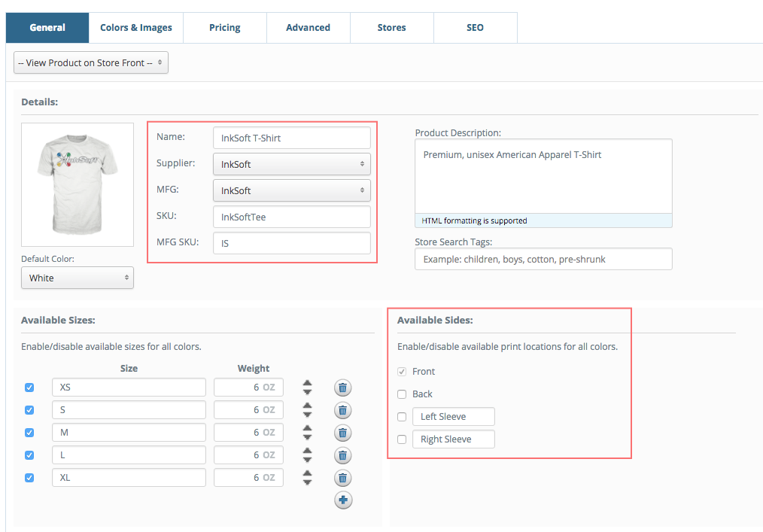The width and height of the screenshot is (763, 532).
Task: Click the Right Sleeve name field
Action: [454, 439]
